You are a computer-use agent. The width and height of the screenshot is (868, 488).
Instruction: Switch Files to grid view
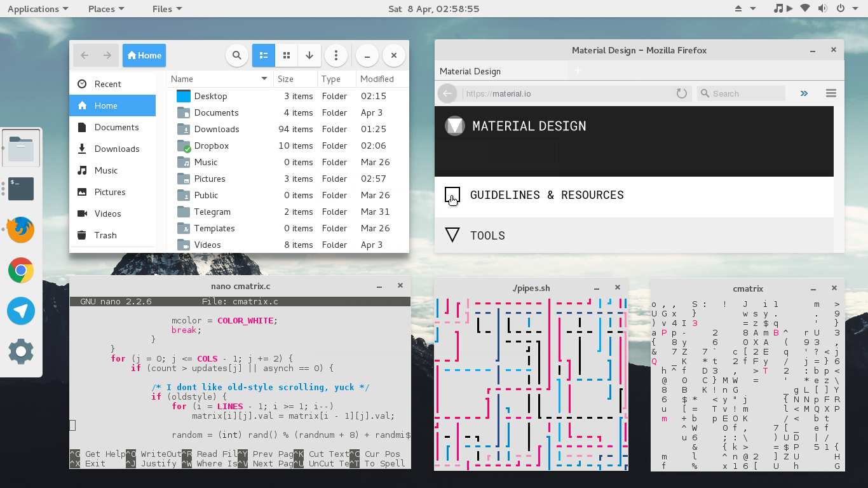pyautogui.click(x=287, y=55)
